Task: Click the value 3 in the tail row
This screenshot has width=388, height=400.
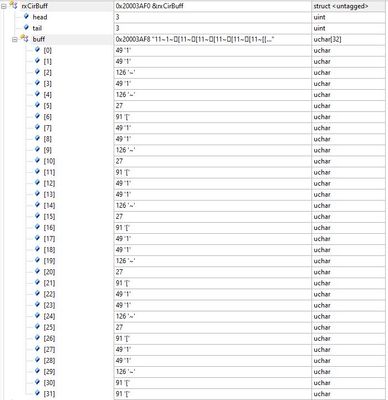Action: pyautogui.click(x=118, y=28)
